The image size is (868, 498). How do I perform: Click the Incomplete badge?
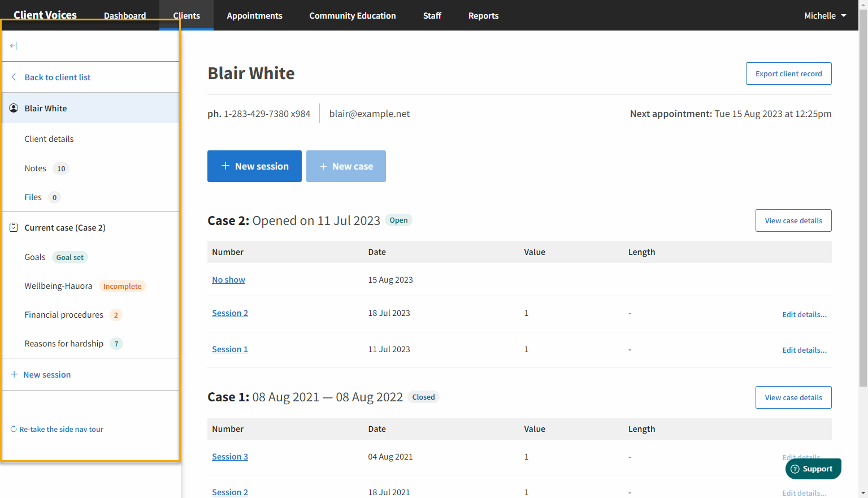point(123,286)
